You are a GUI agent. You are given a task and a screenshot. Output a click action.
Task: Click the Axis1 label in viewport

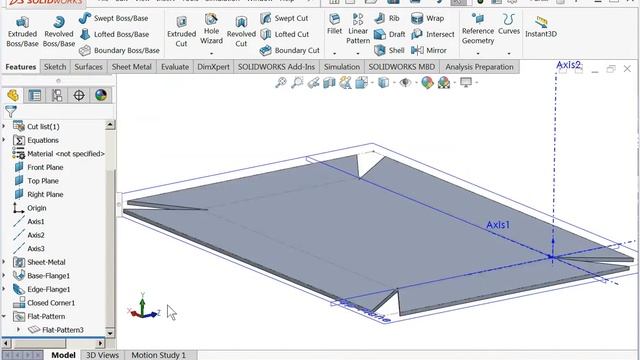coord(498,225)
